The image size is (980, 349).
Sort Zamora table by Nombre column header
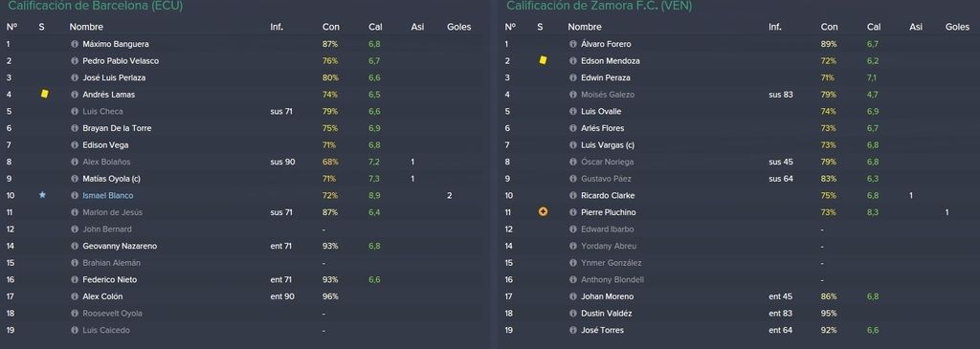(585, 27)
